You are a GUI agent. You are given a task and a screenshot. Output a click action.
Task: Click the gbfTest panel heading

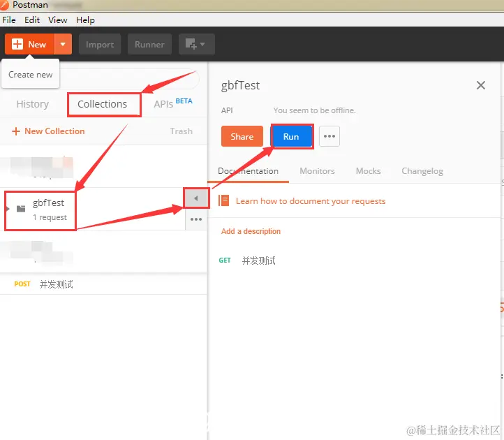240,85
